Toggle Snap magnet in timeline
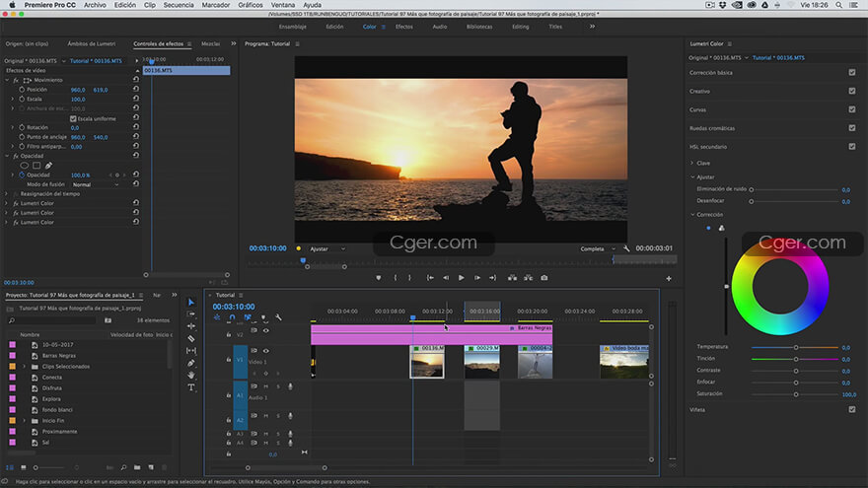The width and height of the screenshot is (868, 488). 232,317
